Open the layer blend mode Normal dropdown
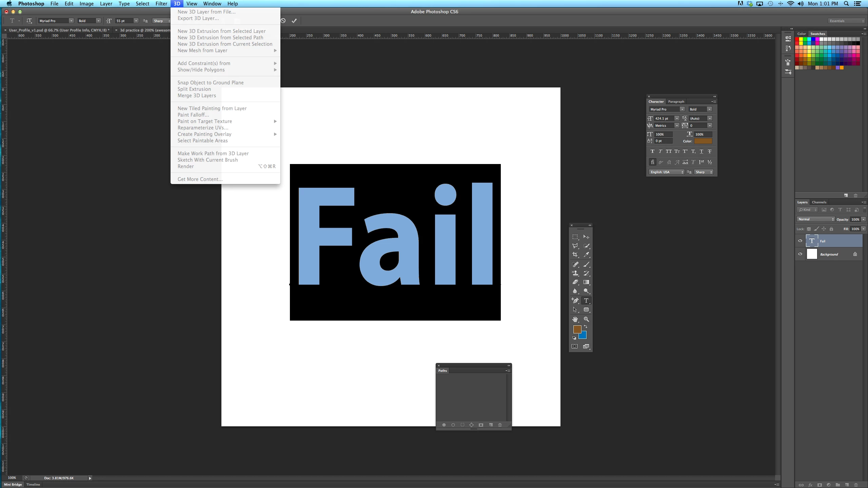This screenshot has width=868, height=488. (x=815, y=219)
